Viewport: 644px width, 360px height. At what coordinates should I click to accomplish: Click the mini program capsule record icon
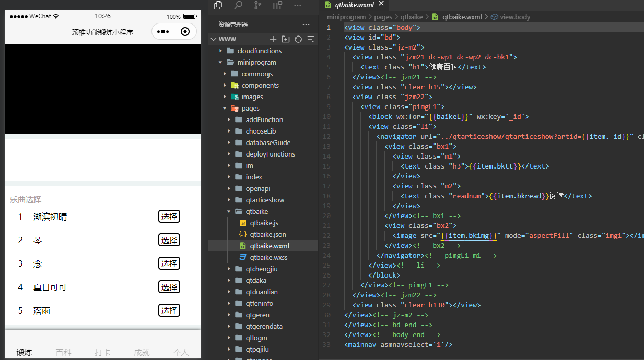tap(185, 32)
